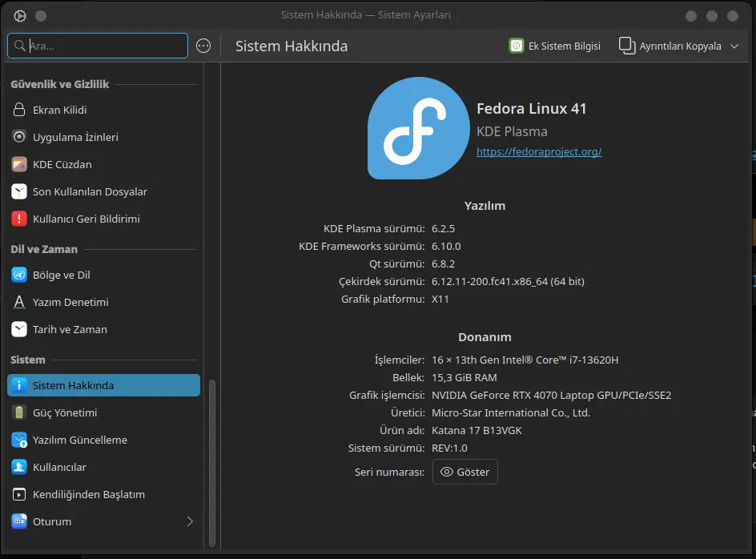Click the product name Katana 17 B13VGK
This screenshot has height=559, width=756.
[477, 430]
